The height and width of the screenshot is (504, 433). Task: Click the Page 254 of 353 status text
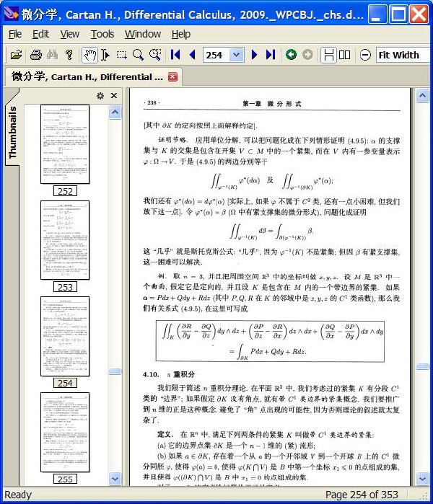click(362, 495)
